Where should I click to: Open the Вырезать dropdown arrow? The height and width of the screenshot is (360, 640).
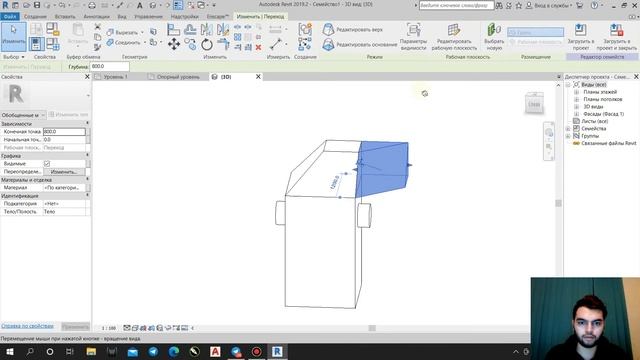(142, 33)
